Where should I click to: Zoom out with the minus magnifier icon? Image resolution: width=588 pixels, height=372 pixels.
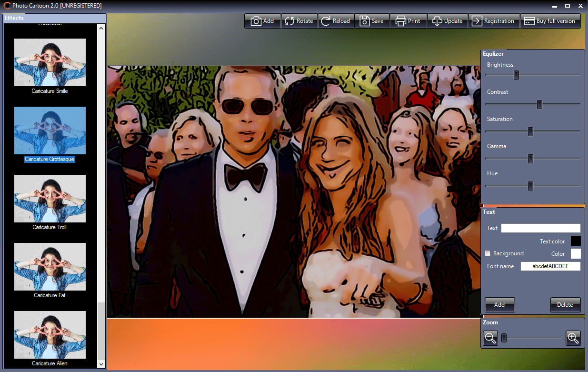490,338
